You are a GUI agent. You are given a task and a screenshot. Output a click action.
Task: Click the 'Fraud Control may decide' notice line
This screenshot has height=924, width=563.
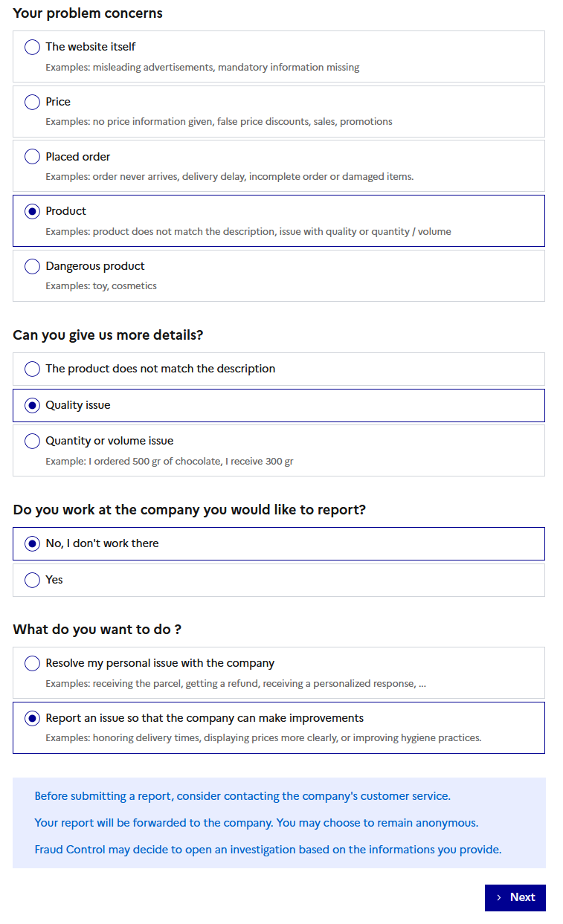pyautogui.click(x=268, y=849)
